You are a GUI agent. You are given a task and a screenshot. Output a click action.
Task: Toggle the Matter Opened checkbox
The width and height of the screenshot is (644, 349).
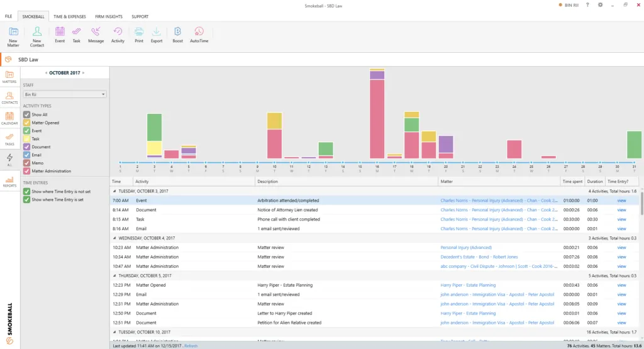tap(26, 123)
